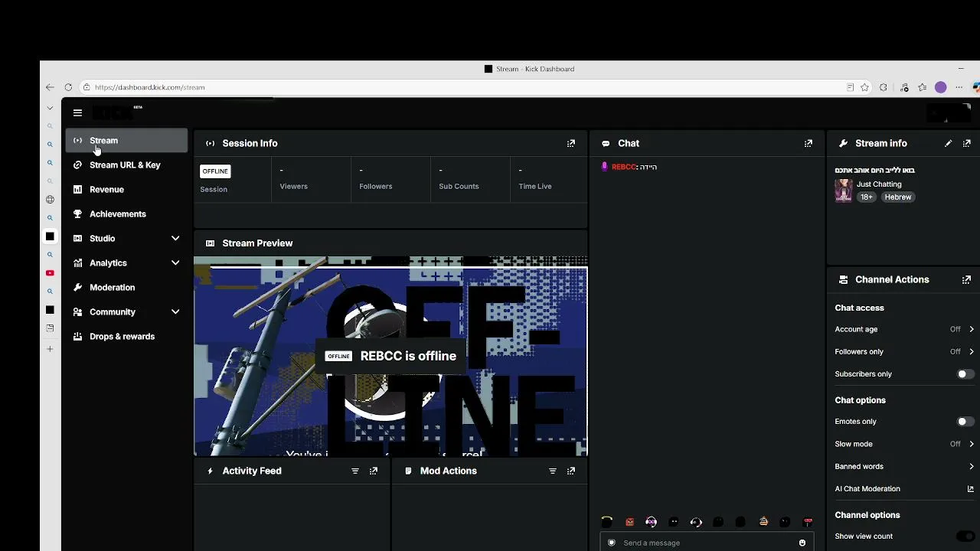Open Achievements page
980x551 pixels.
tap(127, 214)
